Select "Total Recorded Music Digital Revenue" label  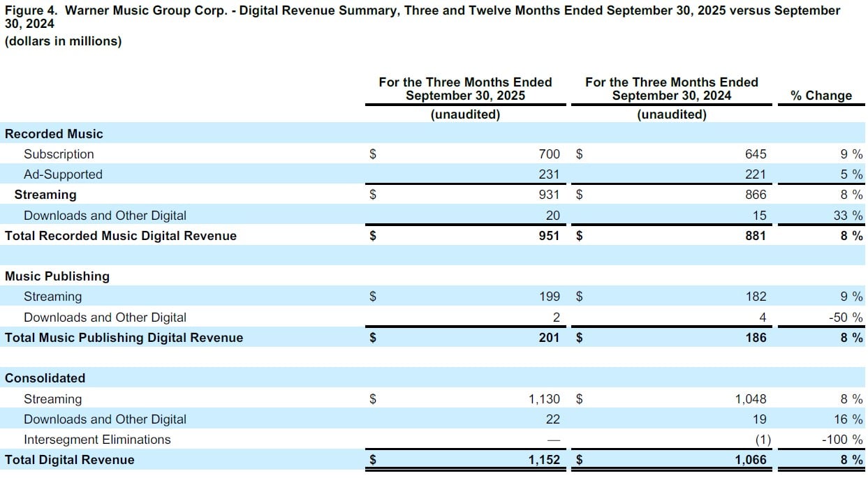point(121,236)
